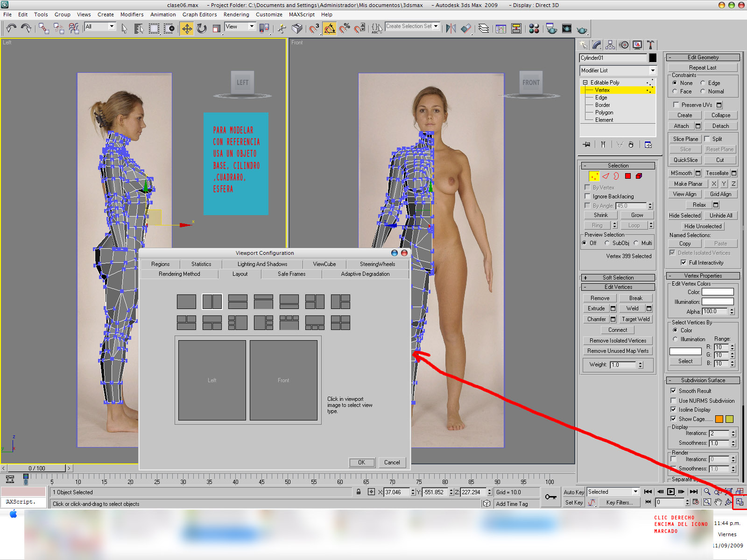The height and width of the screenshot is (560, 747).
Task: Play the animation
Action: point(671,491)
